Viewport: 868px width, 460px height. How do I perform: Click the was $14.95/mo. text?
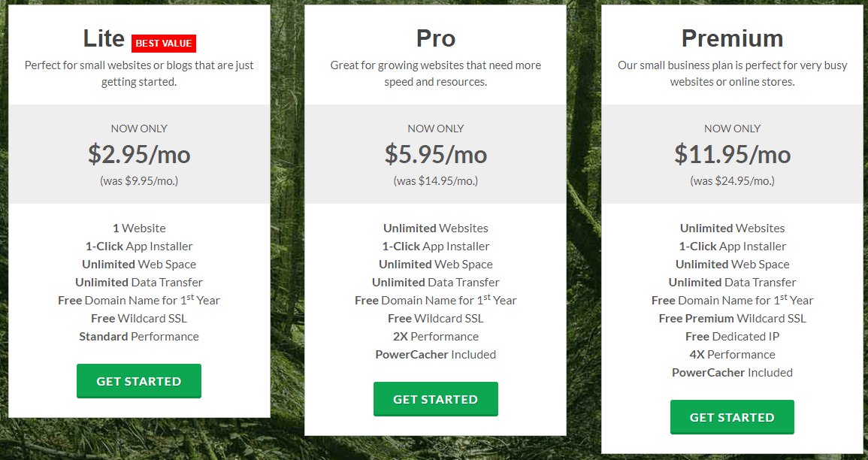[436, 181]
